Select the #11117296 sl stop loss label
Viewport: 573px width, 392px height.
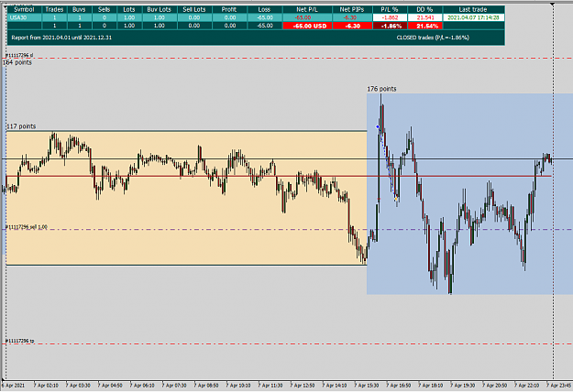19,55
